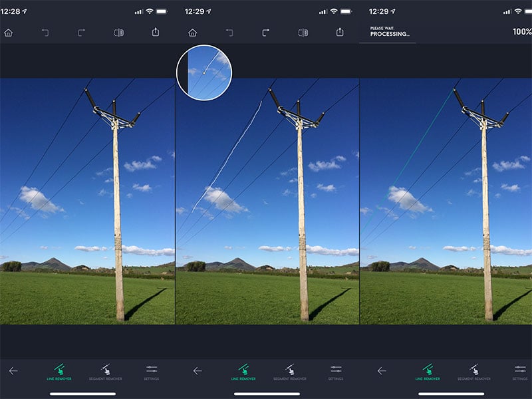Go back using arrow on middle phone screen
The height and width of the screenshot is (399, 532).
(198, 371)
